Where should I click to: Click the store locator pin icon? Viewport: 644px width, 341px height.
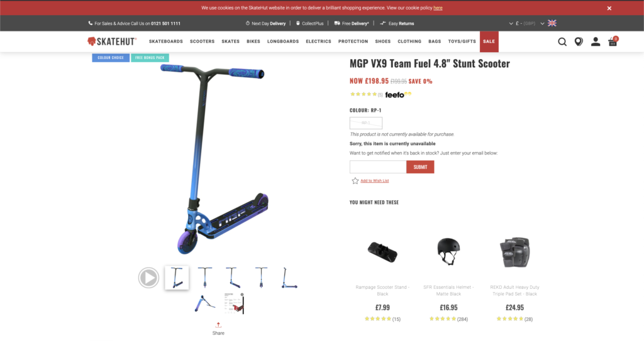[x=579, y=41]
